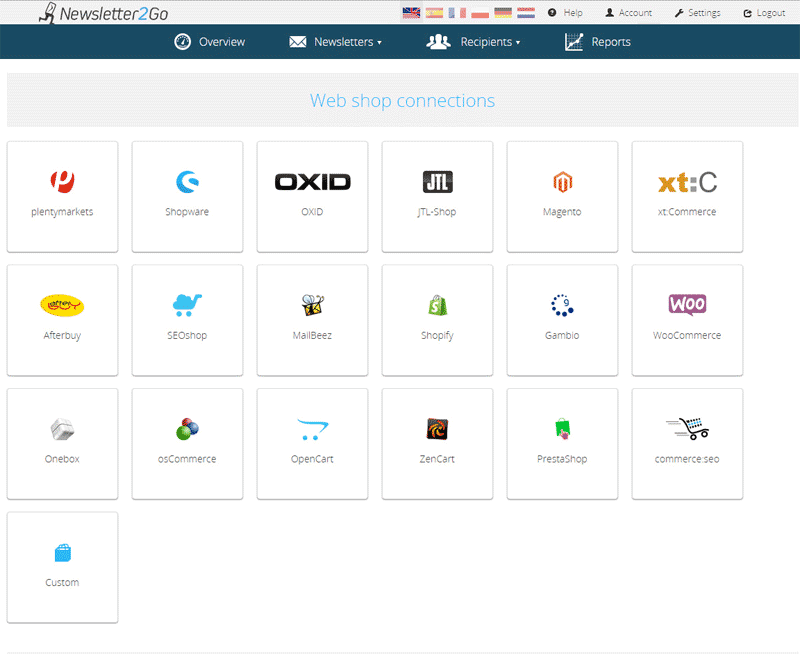Open Settings in the top bar
Viewport: 800px width, 654px height.
697,13
